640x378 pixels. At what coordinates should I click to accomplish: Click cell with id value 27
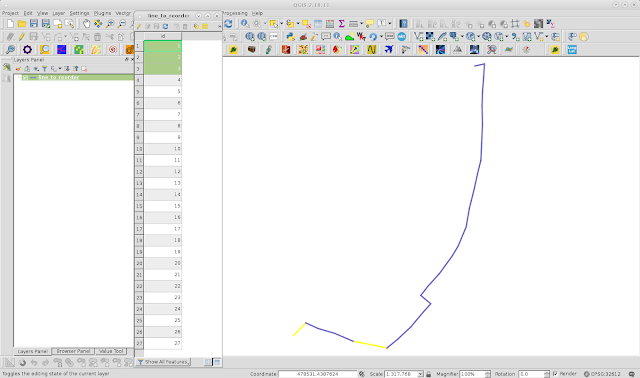[x=162, y=343]
